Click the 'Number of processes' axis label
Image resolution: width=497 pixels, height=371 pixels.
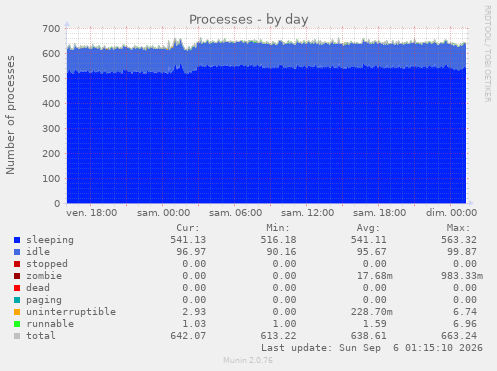tap(10, 115)
